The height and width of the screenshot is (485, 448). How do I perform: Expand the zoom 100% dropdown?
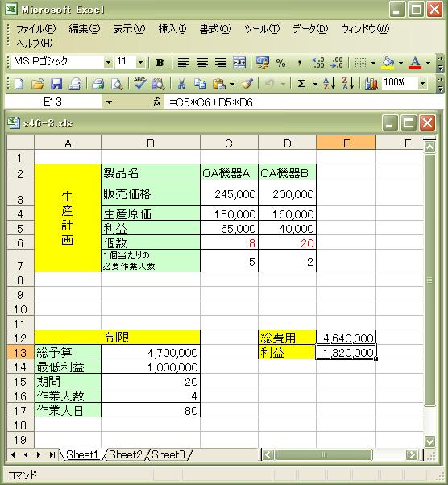(x=422, y=83)
